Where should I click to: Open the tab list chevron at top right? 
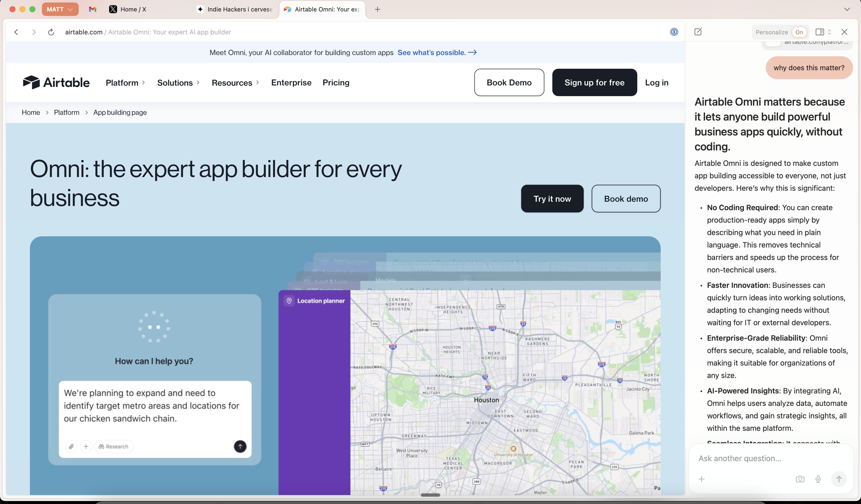pos(847,9)
